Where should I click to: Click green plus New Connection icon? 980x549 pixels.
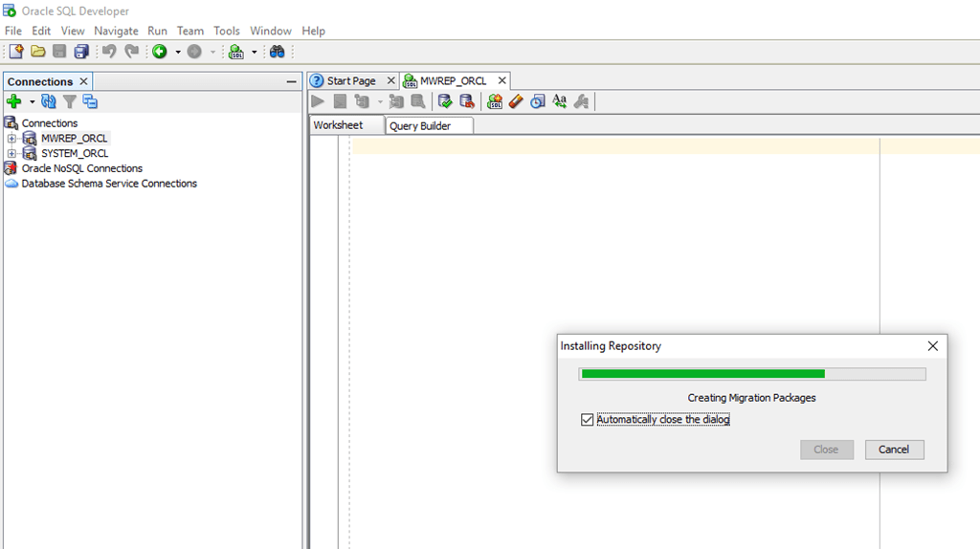13,101
